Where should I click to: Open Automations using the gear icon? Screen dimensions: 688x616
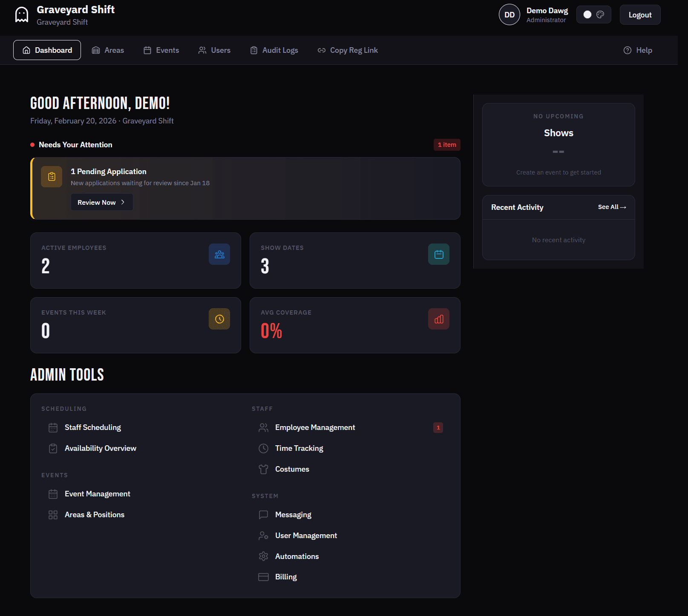[263, 556]
